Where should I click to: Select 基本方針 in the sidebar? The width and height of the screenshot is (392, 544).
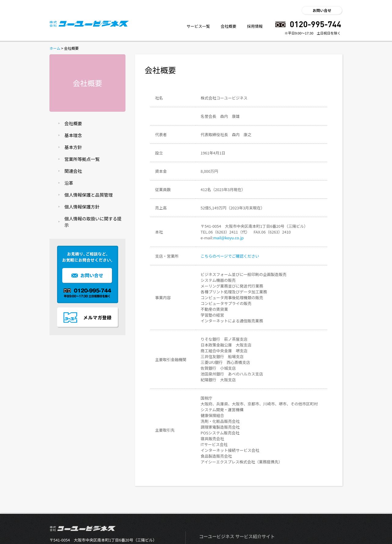pos(73,147)
